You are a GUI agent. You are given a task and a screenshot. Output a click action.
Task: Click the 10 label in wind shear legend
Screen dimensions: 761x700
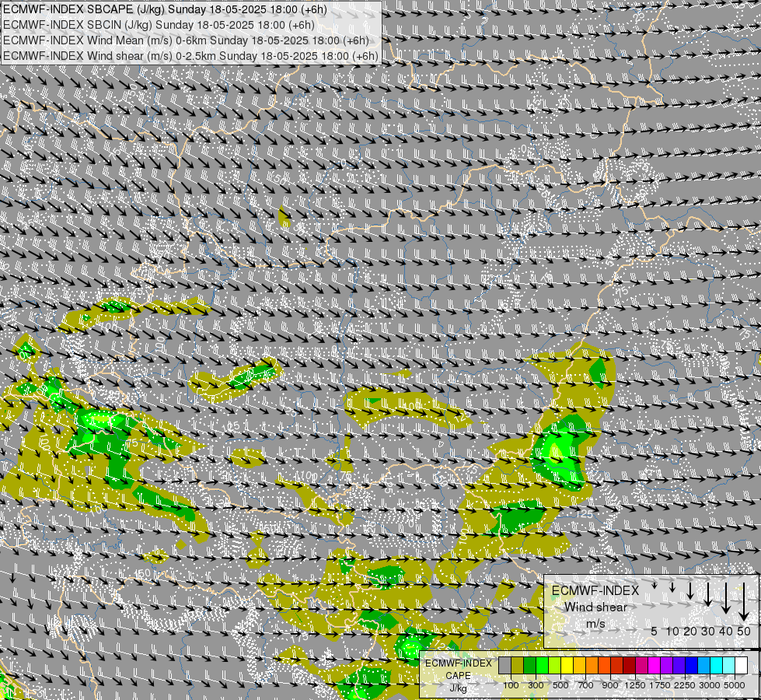click(672, 631)
